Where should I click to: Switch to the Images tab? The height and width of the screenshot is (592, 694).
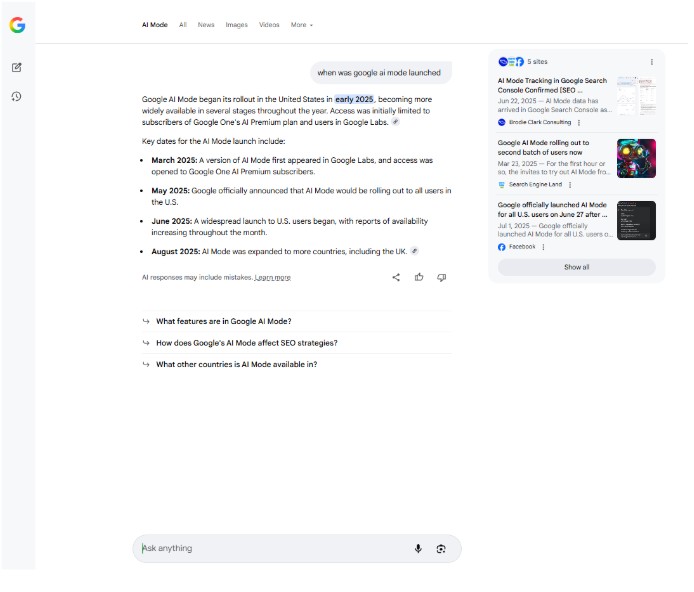click(x=236, y=24)
